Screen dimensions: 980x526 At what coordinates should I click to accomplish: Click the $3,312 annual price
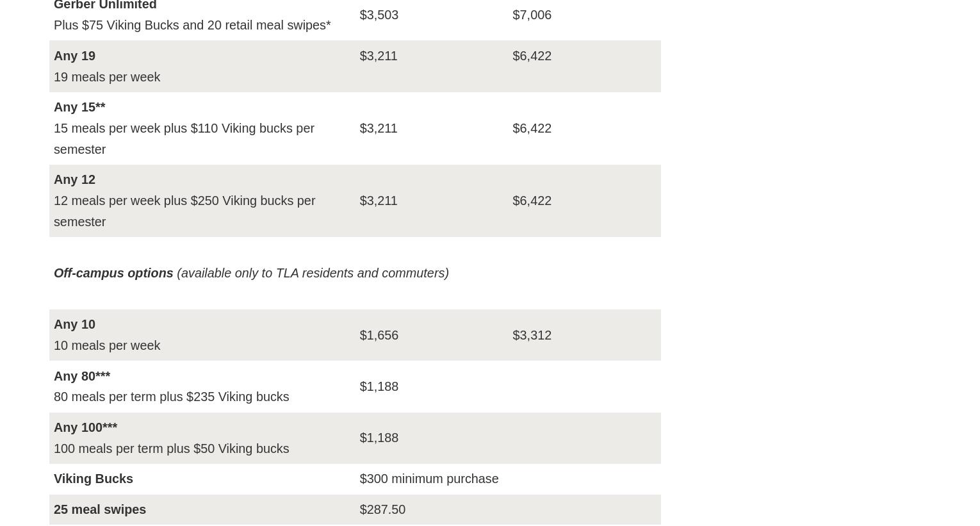point(532,335)
